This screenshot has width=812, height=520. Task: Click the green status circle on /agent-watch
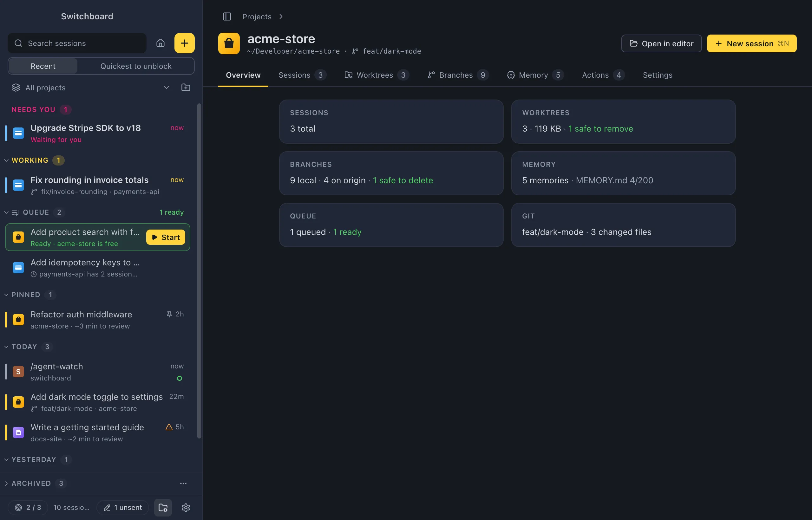180,378
